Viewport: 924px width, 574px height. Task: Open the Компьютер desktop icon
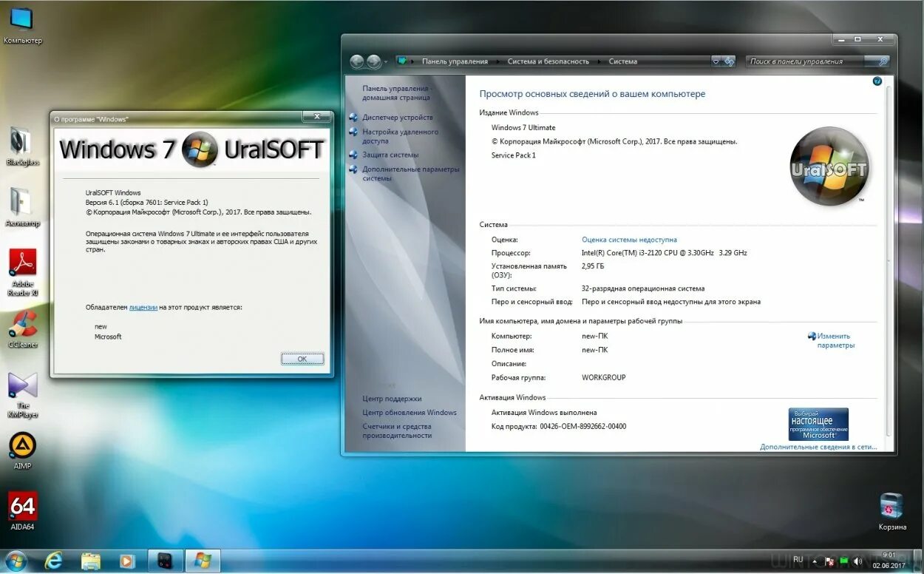coord(22,24)
